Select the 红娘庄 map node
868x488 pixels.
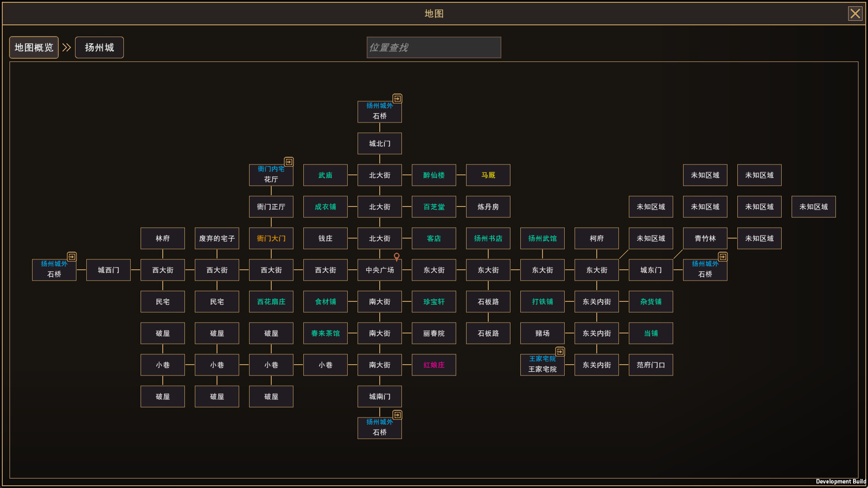point(434,365)
